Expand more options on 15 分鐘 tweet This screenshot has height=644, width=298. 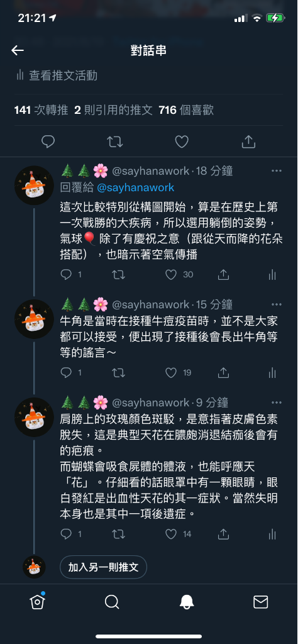click(x=277, y=304)
